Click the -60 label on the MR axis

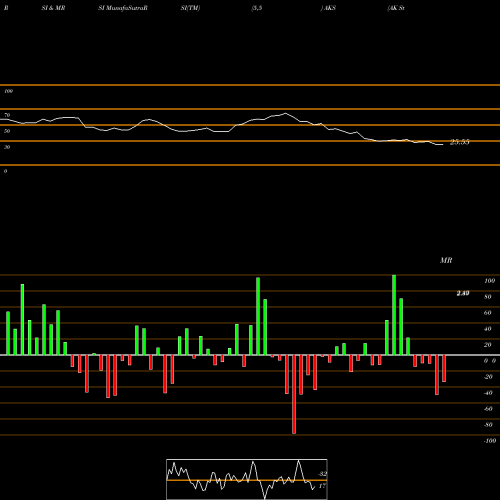coord(488,409)
